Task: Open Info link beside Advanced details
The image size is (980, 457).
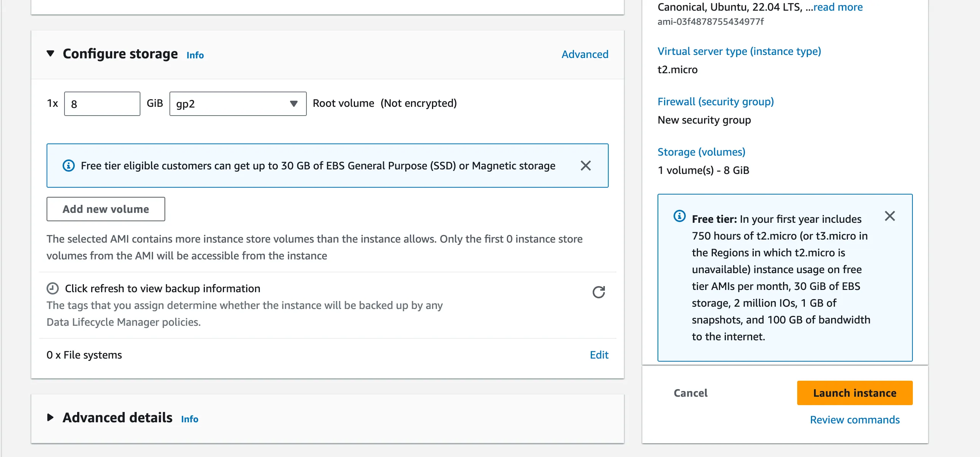Action: [190, 419]
